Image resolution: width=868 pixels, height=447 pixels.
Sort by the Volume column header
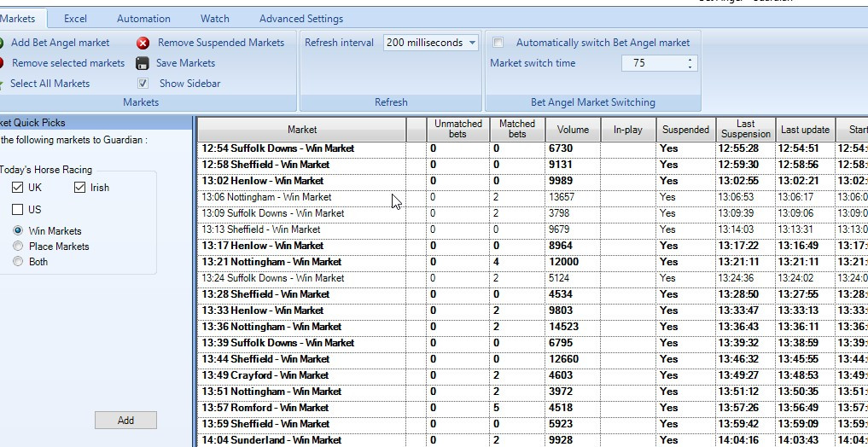point(573,130)
